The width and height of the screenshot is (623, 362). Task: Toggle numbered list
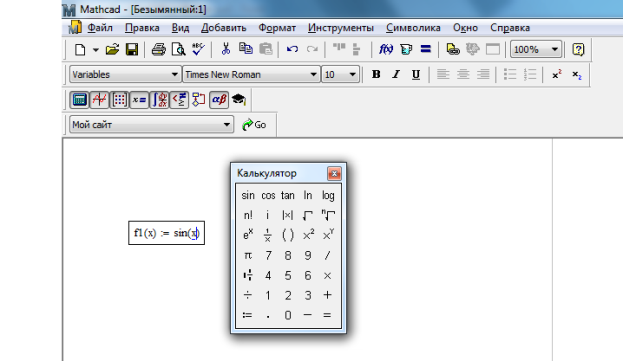530,75
